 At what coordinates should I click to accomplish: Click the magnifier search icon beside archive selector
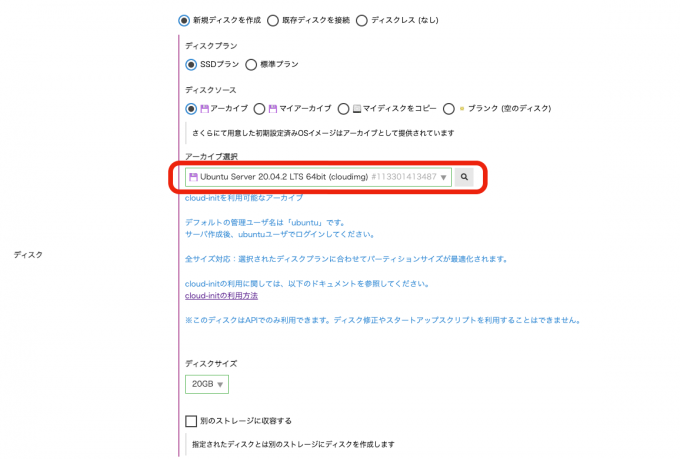click(464, 177)
